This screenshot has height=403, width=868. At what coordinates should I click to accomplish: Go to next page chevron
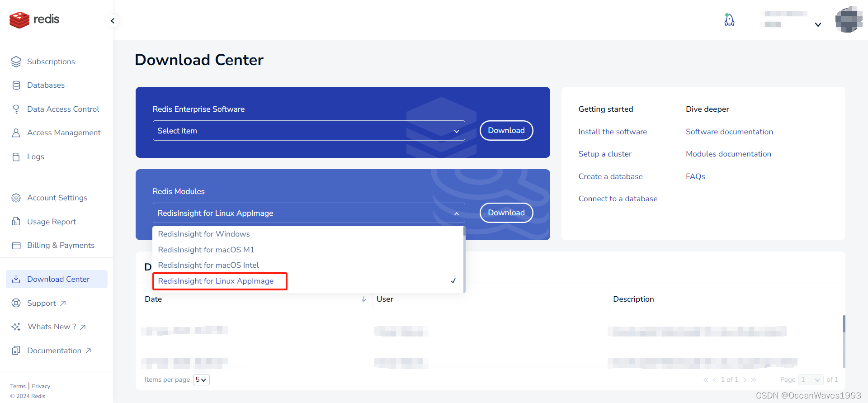click(x=745, y=380)
